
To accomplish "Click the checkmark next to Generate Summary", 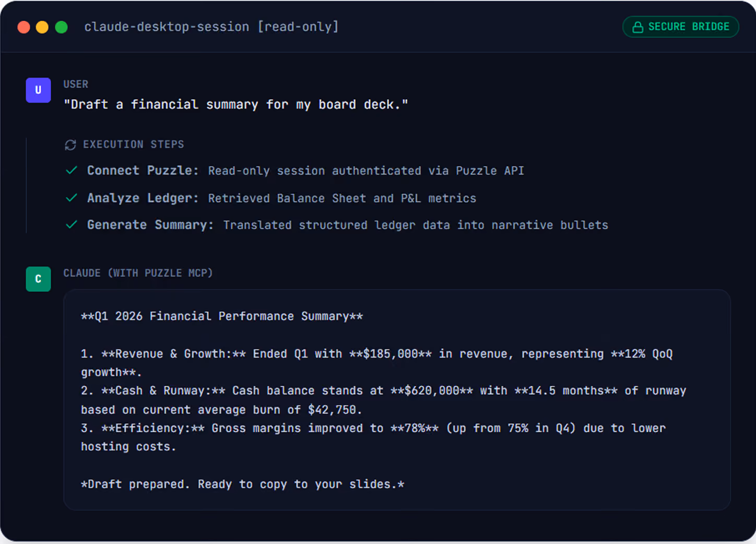I will coord(72,224).
